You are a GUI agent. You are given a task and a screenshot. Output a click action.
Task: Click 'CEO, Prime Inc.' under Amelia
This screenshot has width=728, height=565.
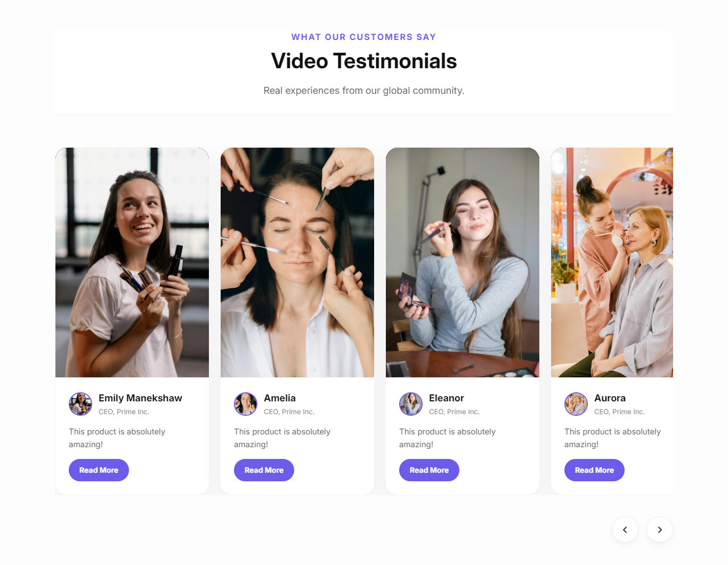pos(289,411)
